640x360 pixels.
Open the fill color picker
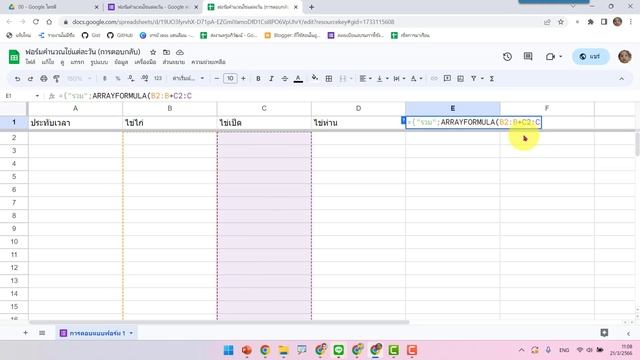[x=315, y=78]
